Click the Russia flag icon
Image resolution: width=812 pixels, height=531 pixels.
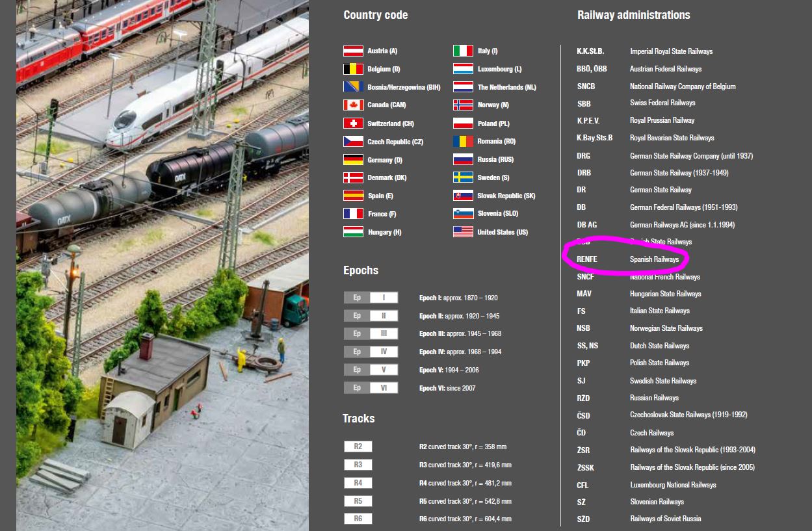coord(463,159)
